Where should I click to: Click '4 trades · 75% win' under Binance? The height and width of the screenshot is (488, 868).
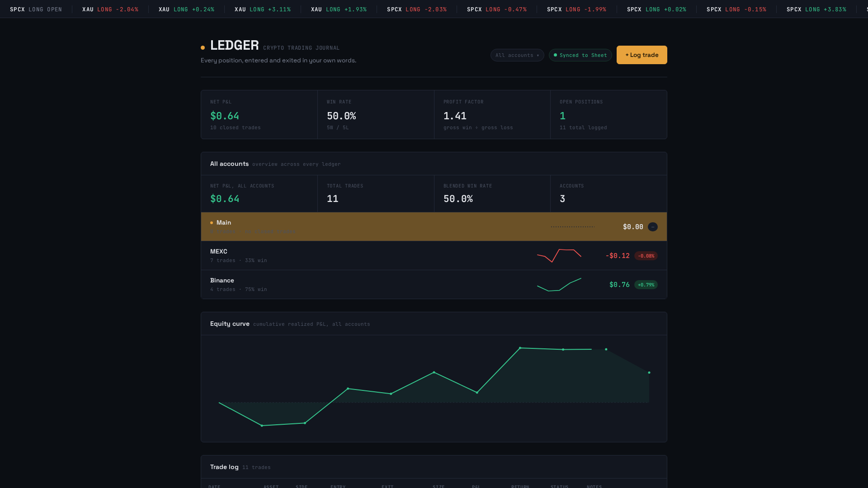pos(239,289)
